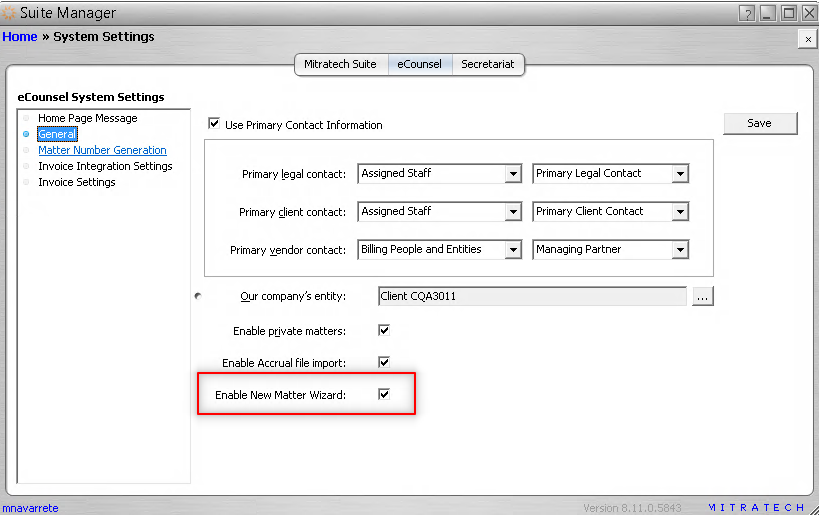Click the Enable New Matter Wizard label
Screen dimensions: 819x515
coord(280,395)
